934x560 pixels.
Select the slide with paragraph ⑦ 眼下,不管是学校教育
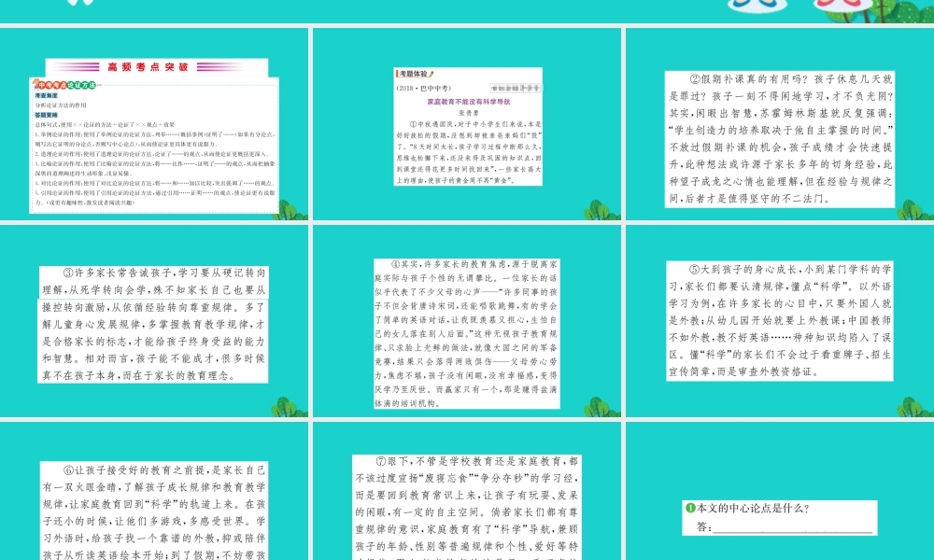pyautogui.click(x=467, y=491)
